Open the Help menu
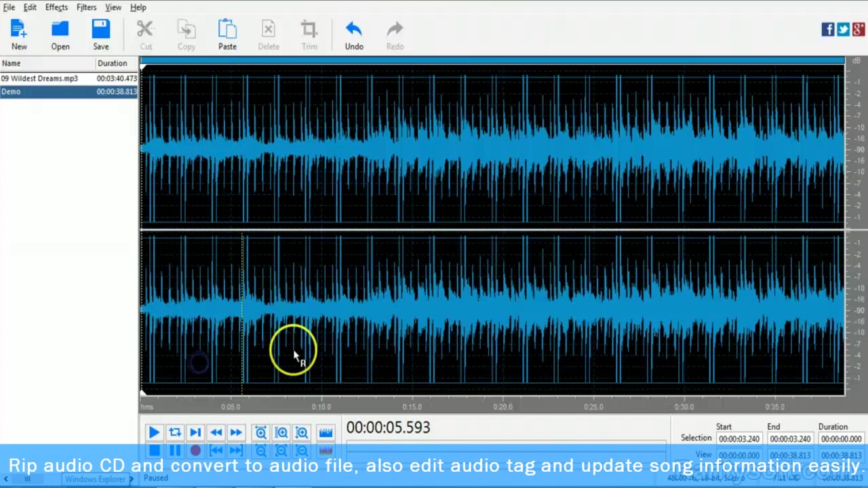This screenshot has height=488, width=868. pos(138,7)
